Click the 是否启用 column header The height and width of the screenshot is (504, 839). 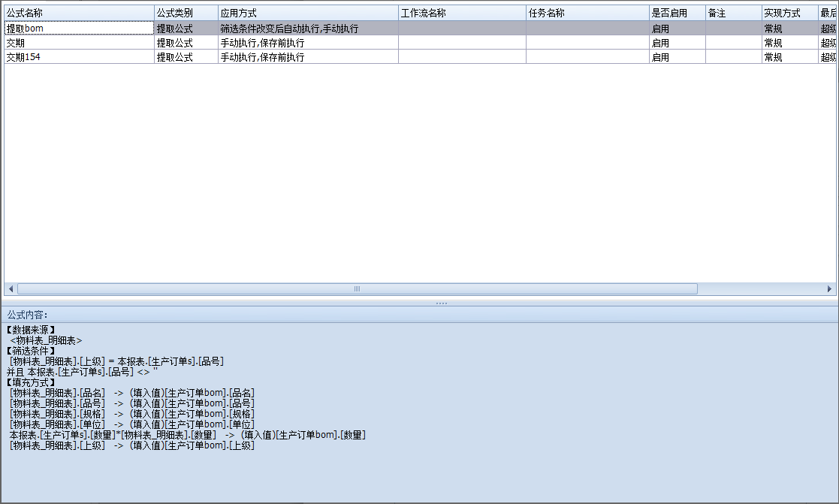point(676,14)
